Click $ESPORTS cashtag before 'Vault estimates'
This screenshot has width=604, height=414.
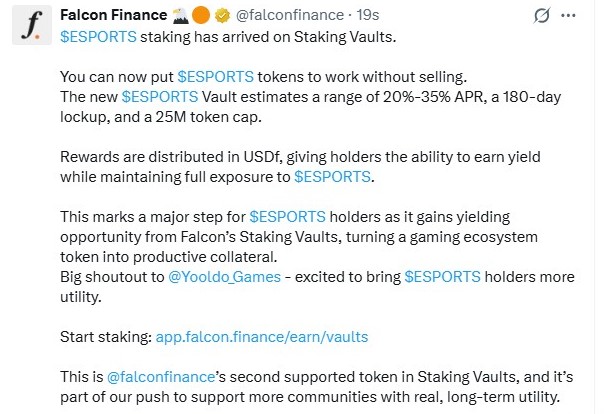(x=155, y=96)
